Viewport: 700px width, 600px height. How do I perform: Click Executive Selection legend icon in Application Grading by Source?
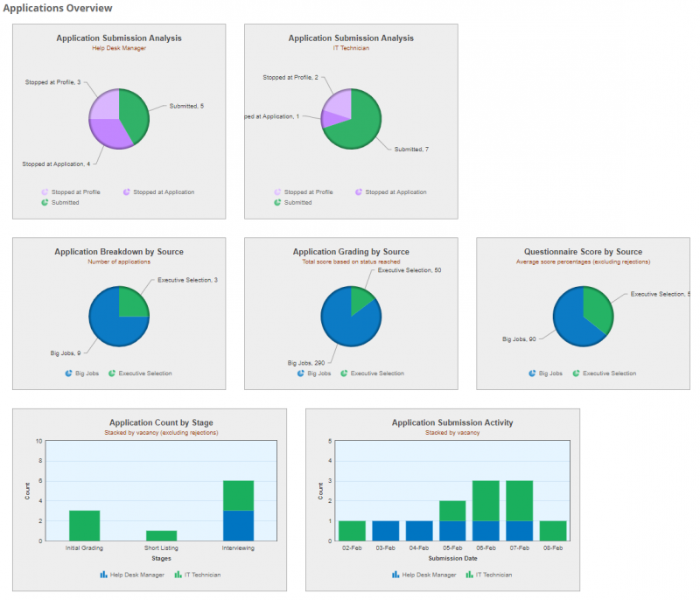[x=344, y=373]
